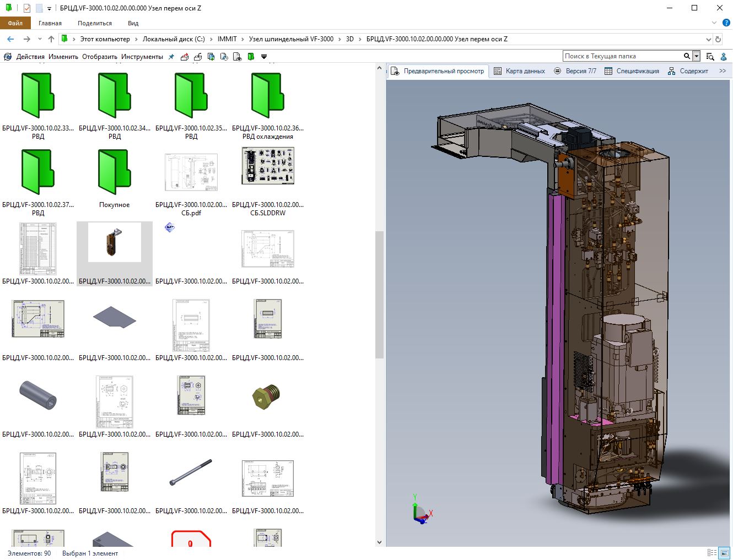Click the file history clock icon
Image resolution: width=733 pixels, height=560 pixels.
224,56
